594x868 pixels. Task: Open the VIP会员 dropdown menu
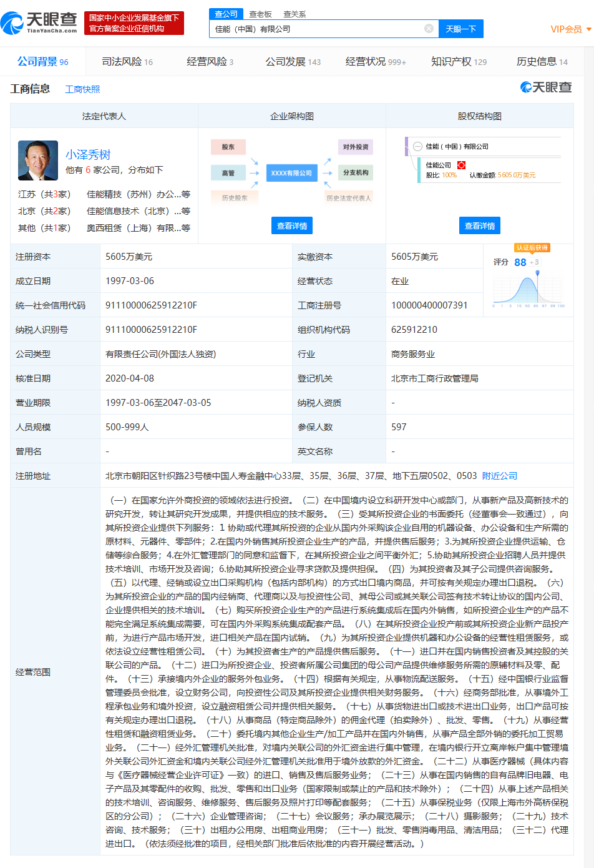pyautogui.click(x=571, y=29)
